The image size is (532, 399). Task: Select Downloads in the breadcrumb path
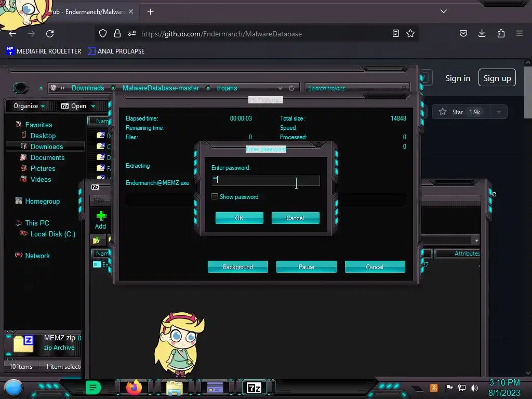(88, 88)
